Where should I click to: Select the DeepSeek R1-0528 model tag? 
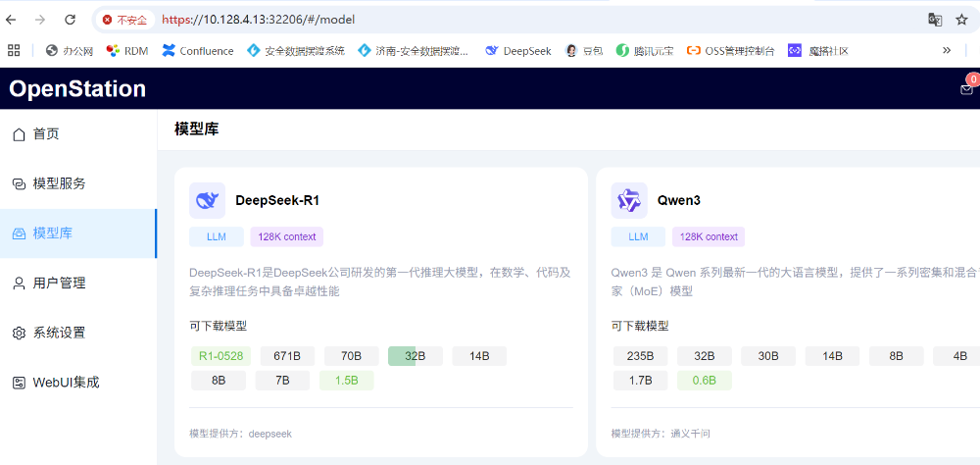coord(220,356)
